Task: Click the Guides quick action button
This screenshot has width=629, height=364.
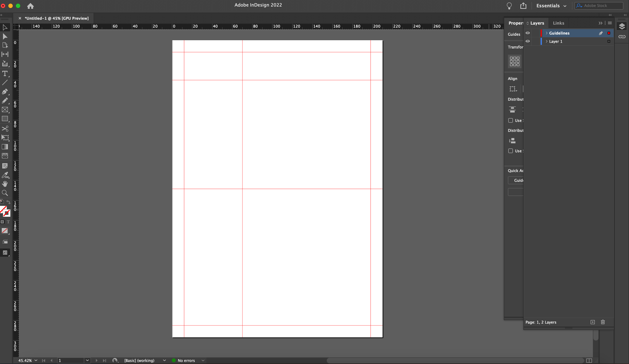Action: click(517, 180)
